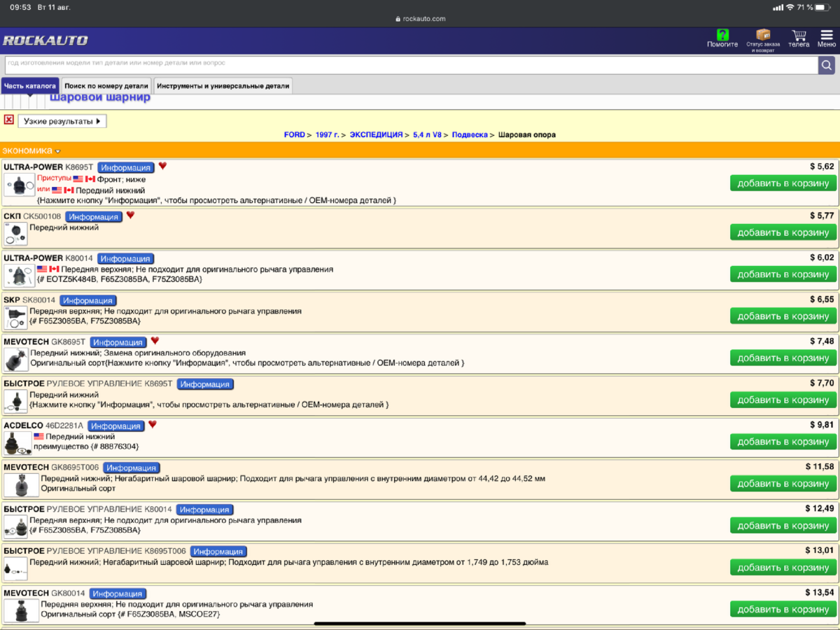Open Информация for MEVOTECH GK8695T
The height and width of the screenshot is (630, 840).
pos(118,342)
